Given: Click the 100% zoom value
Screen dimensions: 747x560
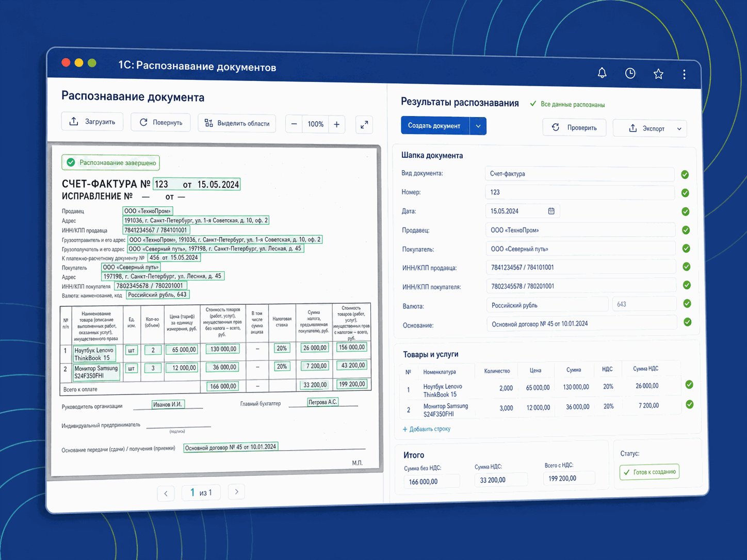Looking at the screenshot, I should (315, 124).
